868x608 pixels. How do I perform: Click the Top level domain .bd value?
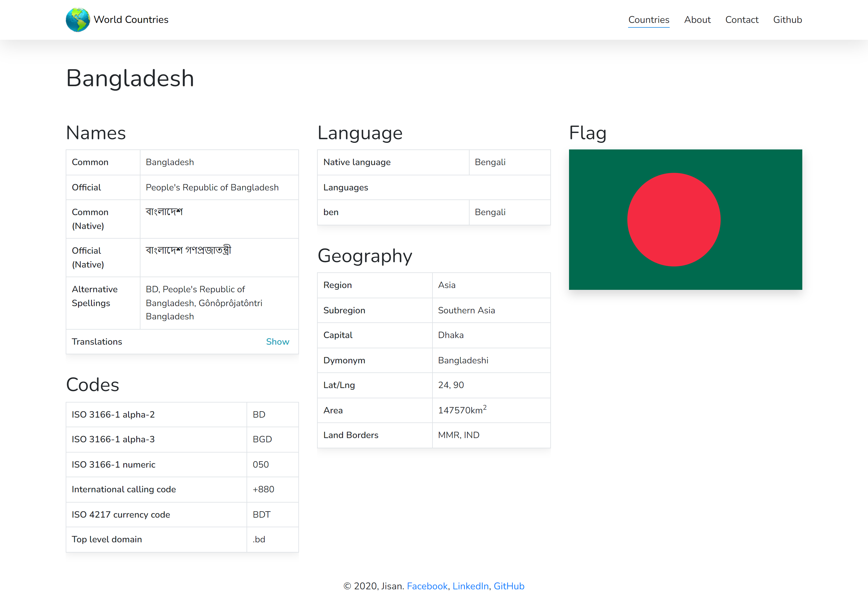tap(259, 539)
